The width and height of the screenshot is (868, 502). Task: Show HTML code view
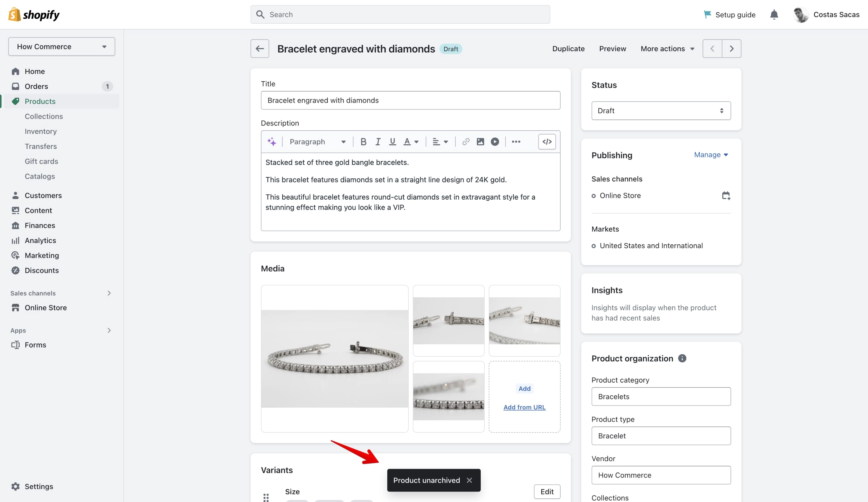tap(547, 142)
